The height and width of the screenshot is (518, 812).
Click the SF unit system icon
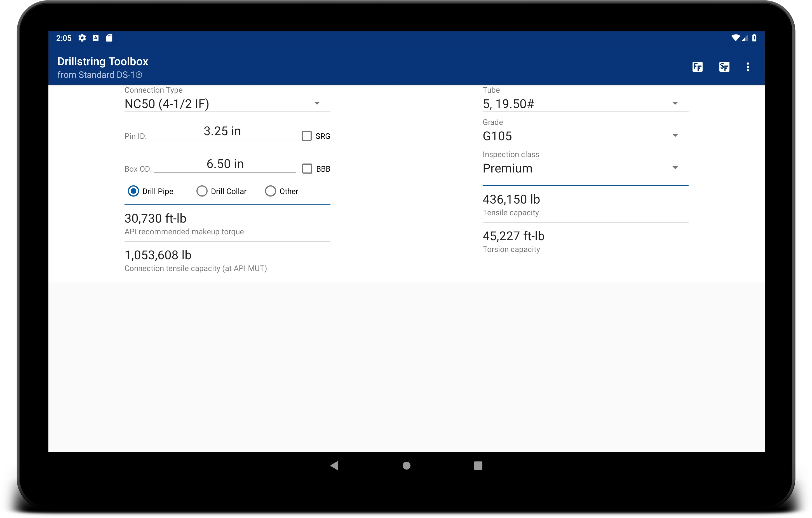coord(723,66)
